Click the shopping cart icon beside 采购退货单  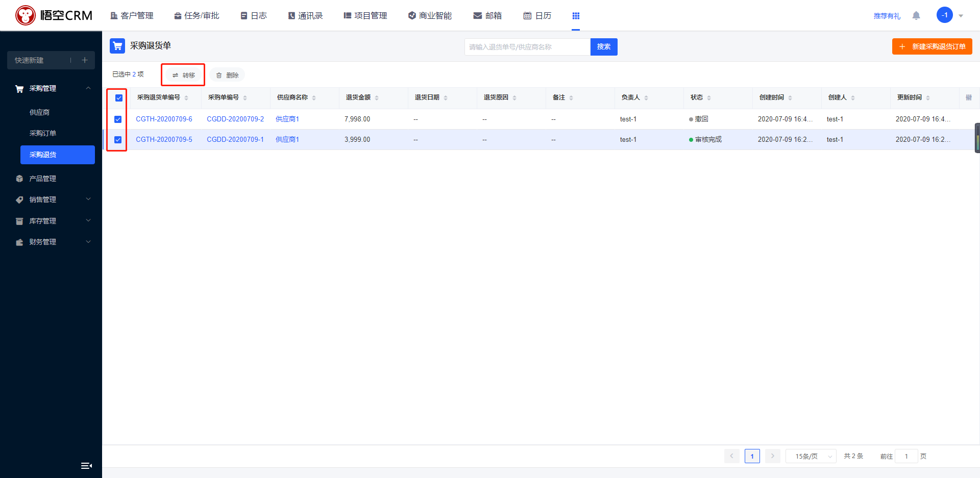click(117, 46)
